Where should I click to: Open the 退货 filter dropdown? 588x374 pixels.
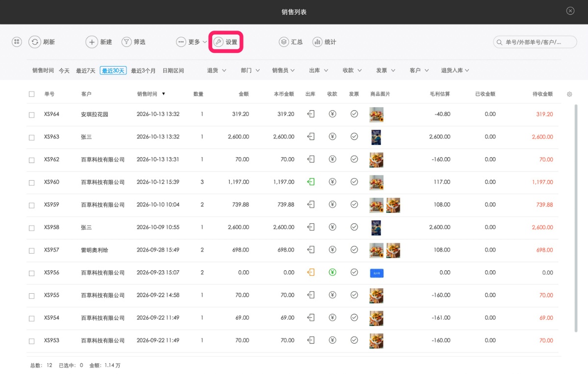tap(217, 70)
